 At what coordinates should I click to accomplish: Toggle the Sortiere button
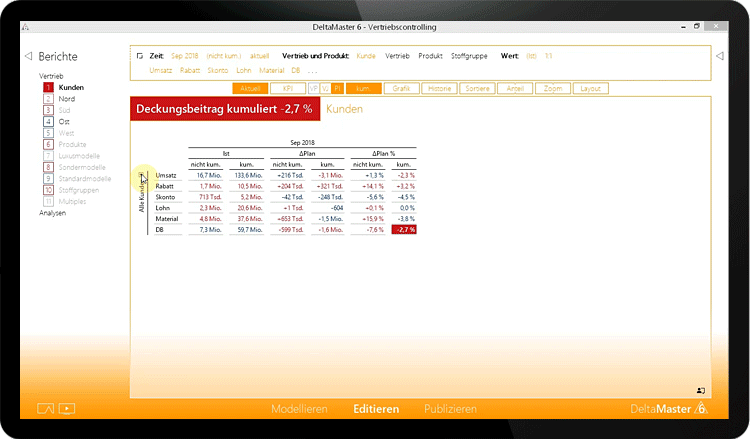(477, 88)
